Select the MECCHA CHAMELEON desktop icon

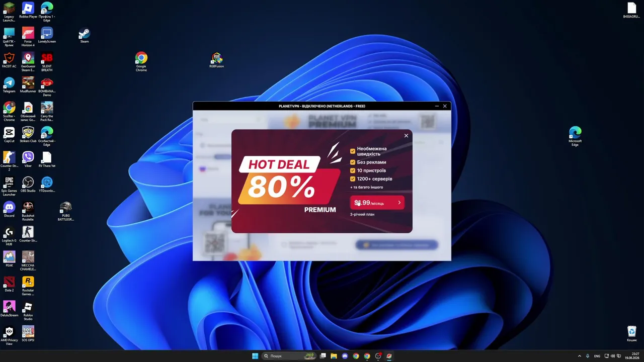click(28, 261)
